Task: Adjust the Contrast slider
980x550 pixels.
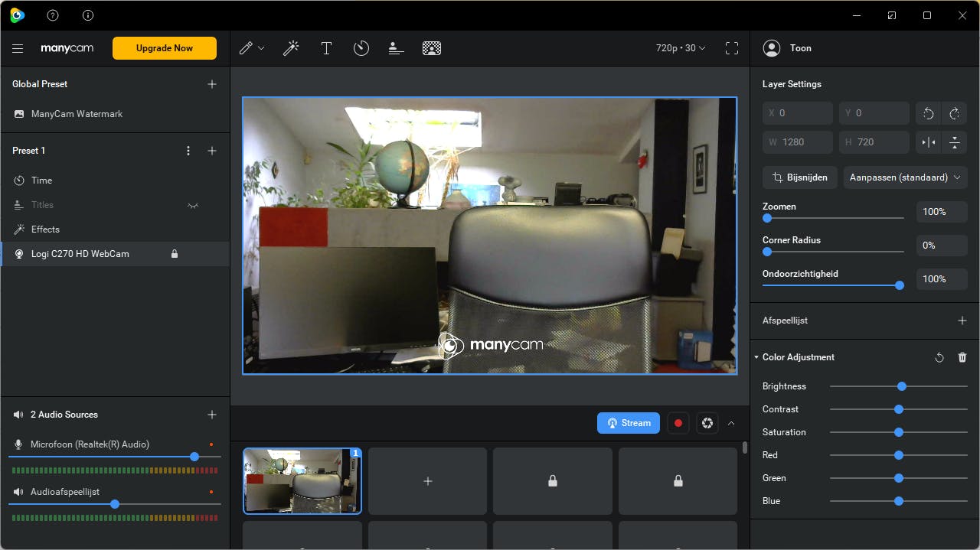Action: (x=899, y=409)
